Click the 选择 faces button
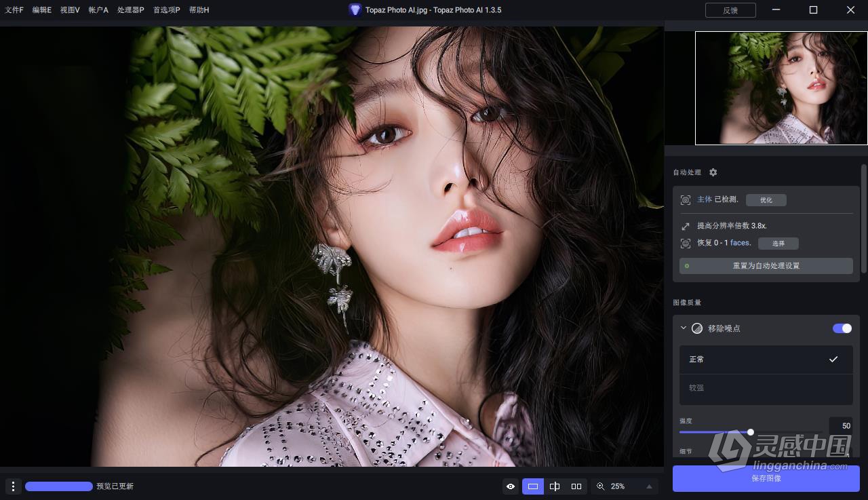The width and height of the screenshot is (868, 500). pyautogui.click(x=778, y=243)
